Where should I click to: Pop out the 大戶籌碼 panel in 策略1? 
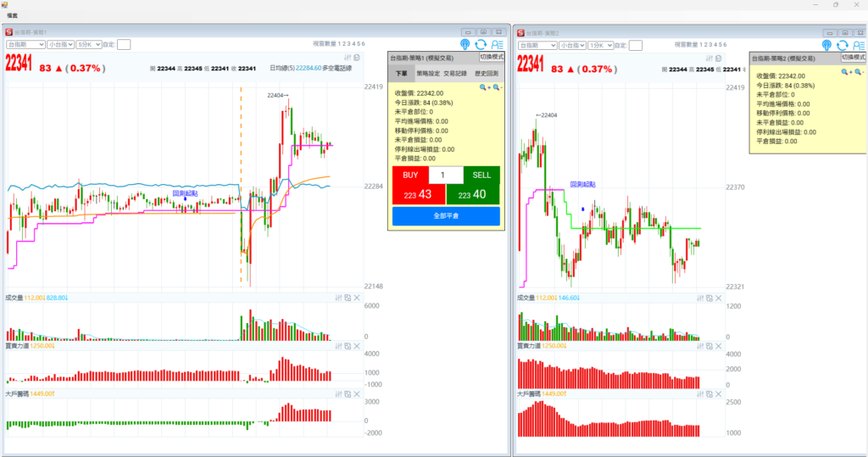[x=348, y=394]
